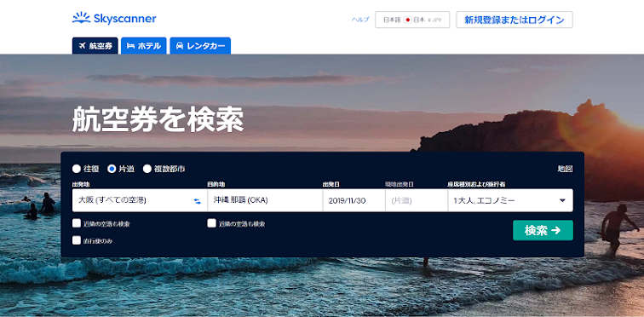Select the 往復 round-trip radio button
This screenshot has height=317, width=644.
pyautogui.click(x=77, y=169)
